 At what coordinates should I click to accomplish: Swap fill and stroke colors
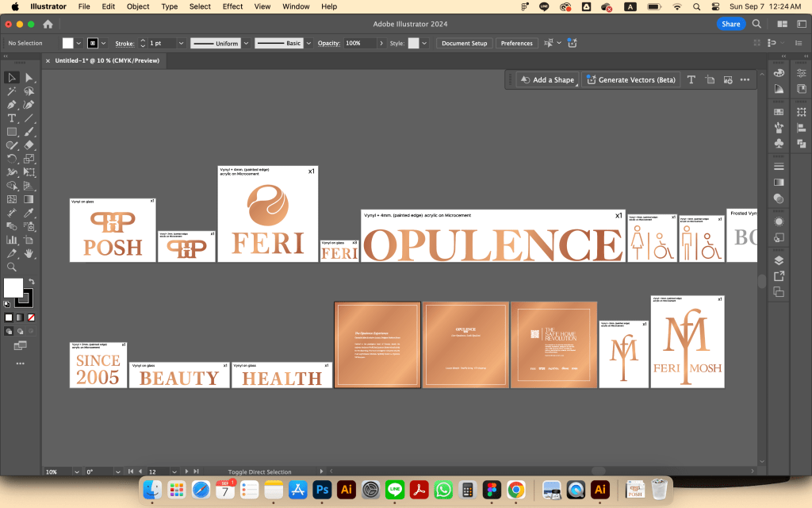[32, 282]
